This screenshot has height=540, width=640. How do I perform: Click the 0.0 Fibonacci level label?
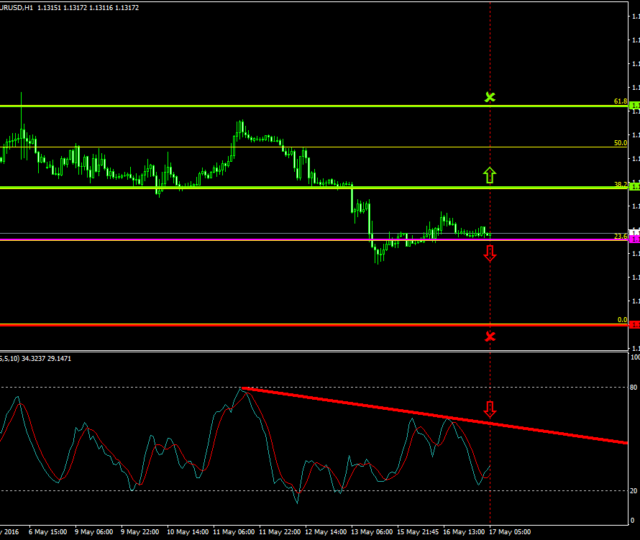[621, 320]
